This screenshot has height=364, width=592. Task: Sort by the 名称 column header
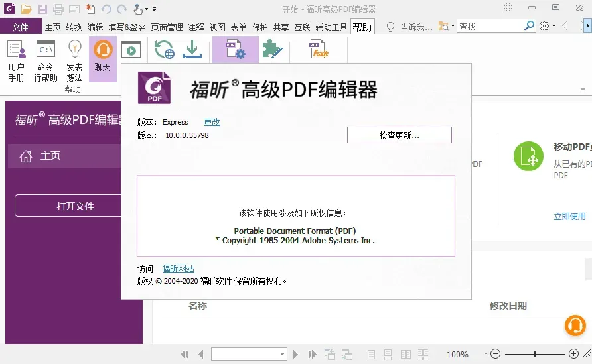point(198,306)
